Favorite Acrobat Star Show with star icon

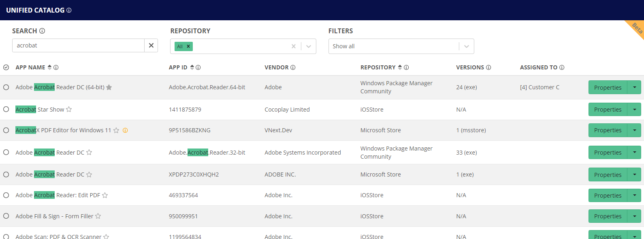tap(69, 110)
